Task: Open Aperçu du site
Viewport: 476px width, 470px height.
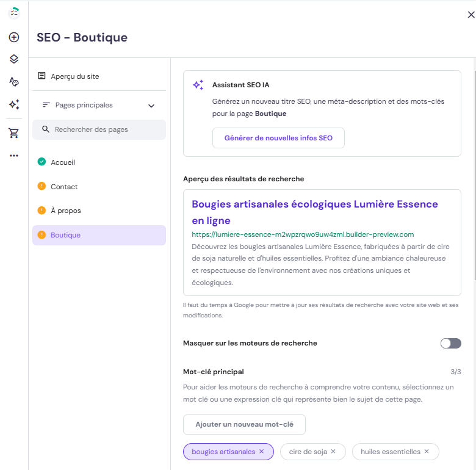Action: 74,76
